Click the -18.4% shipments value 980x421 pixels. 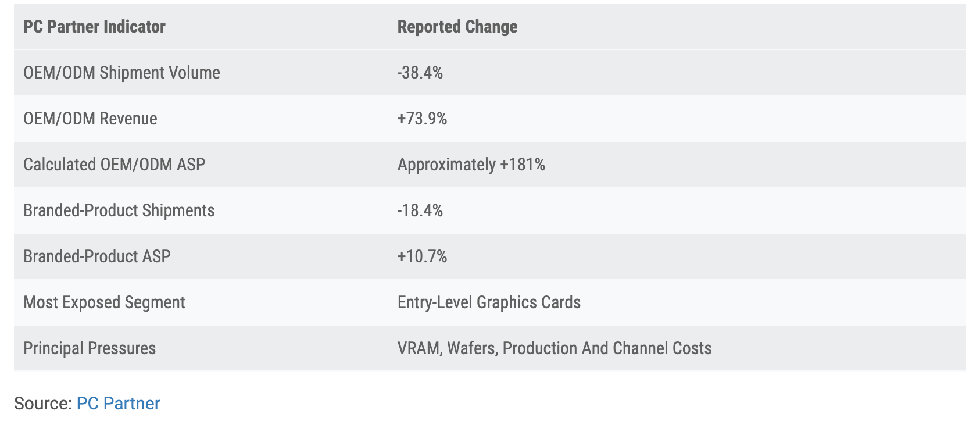click(x=420, y=211)
